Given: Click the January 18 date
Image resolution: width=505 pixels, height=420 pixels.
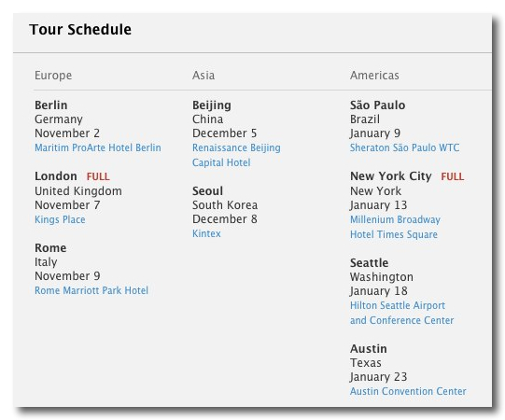Looking at the screenshot, I should pos(379,291).
